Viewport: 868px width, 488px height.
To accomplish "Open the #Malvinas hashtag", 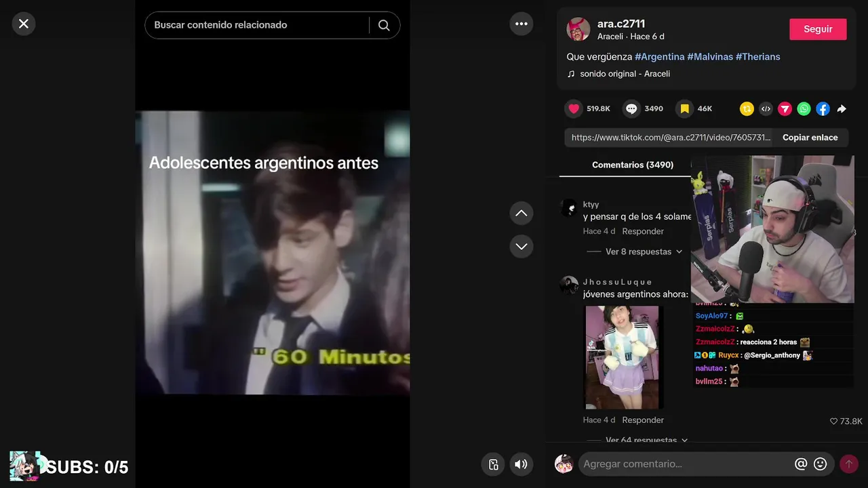I will [x=710, y=57].
